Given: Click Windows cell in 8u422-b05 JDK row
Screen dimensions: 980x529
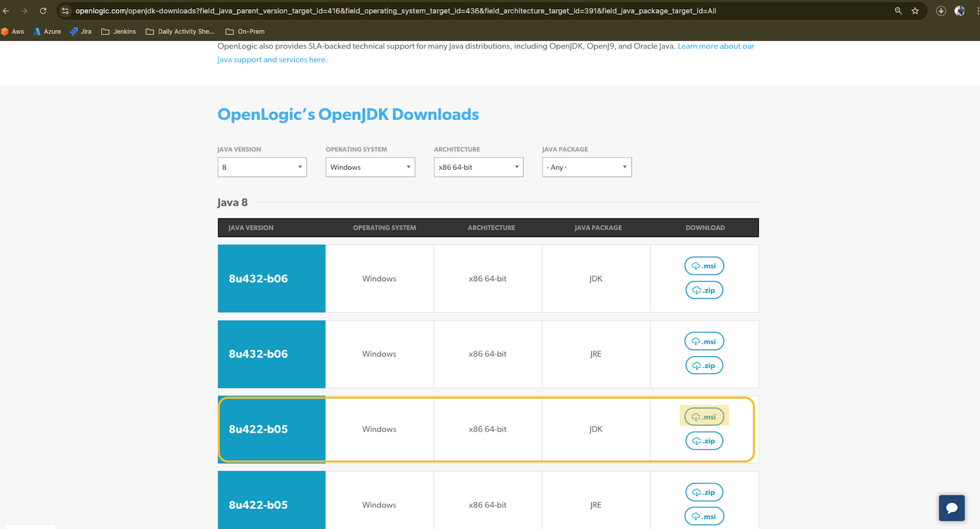Looking at the screenshot, I should coord(379,429).
